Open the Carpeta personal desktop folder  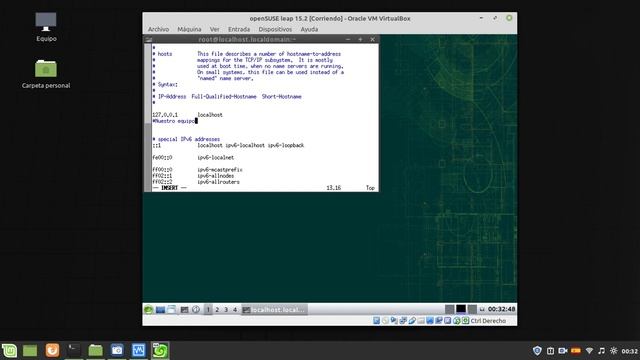(46, 74)
